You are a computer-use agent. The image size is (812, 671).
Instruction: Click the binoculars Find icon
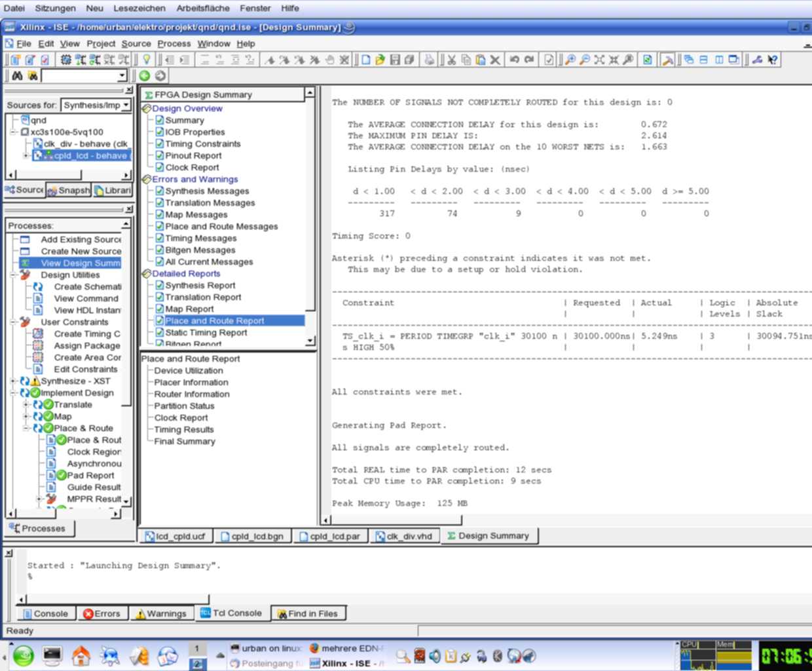(x=17, y=76)
